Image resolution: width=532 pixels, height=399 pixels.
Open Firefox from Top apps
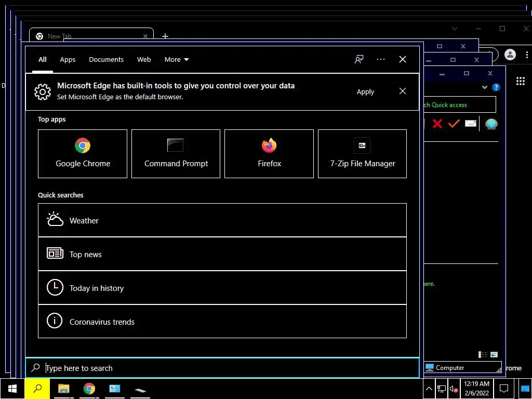(269, 154)
